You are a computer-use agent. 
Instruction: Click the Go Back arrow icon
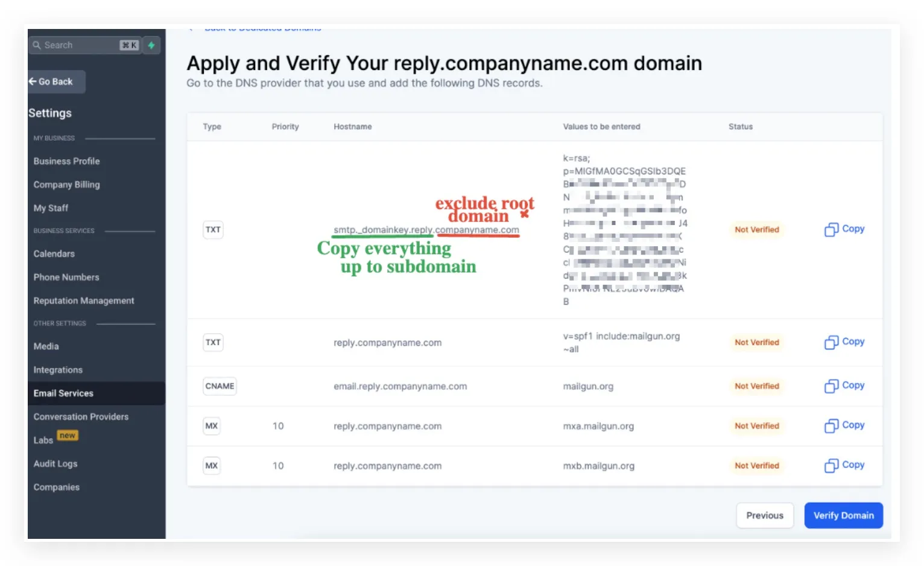tap(33, 81)
